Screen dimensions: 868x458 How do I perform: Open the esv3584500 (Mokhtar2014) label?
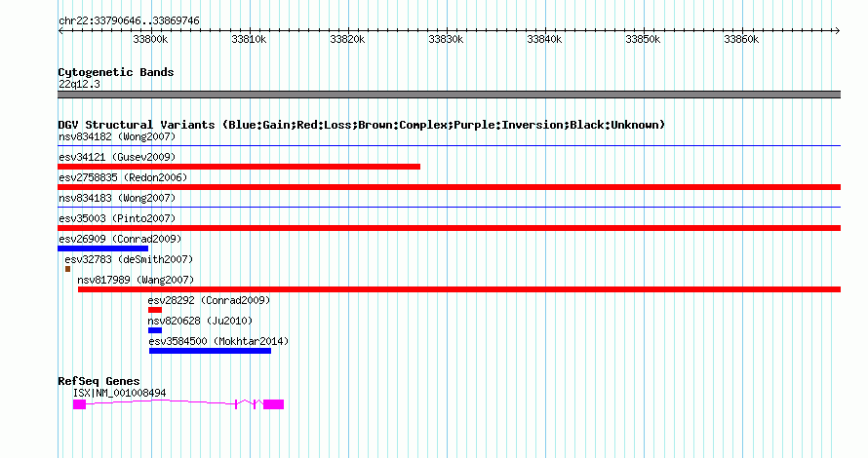click(x=218, y=341)
